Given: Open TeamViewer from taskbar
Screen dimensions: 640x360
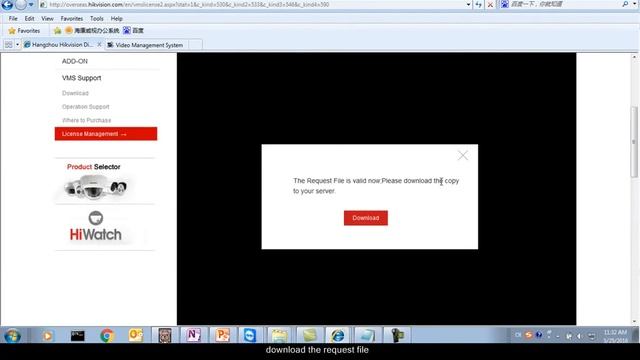Looking at the screenshot, I should 249,335.
